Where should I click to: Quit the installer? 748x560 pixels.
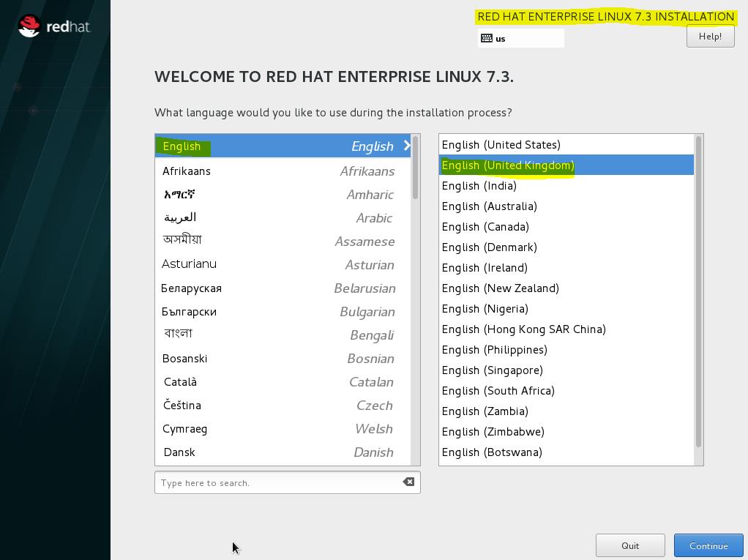click(629, 545)
